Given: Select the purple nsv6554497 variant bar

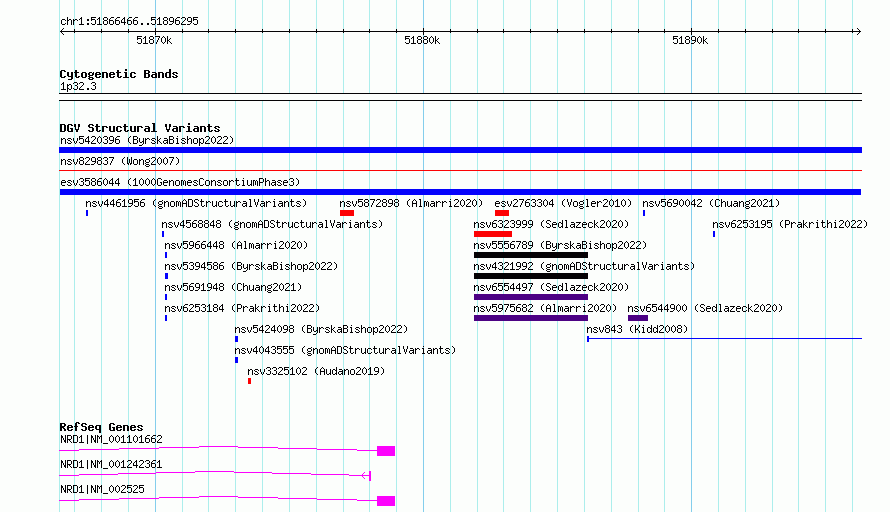Looking at the screenshot, I should coord(531,297).
